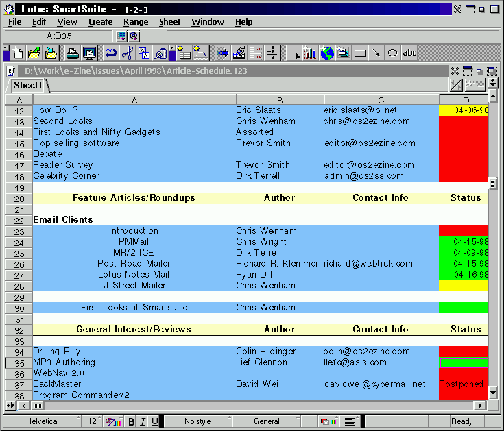This screenshot has height=431, width=504.
Task: Open the General number format dropdown
Action: click(267, 421)
